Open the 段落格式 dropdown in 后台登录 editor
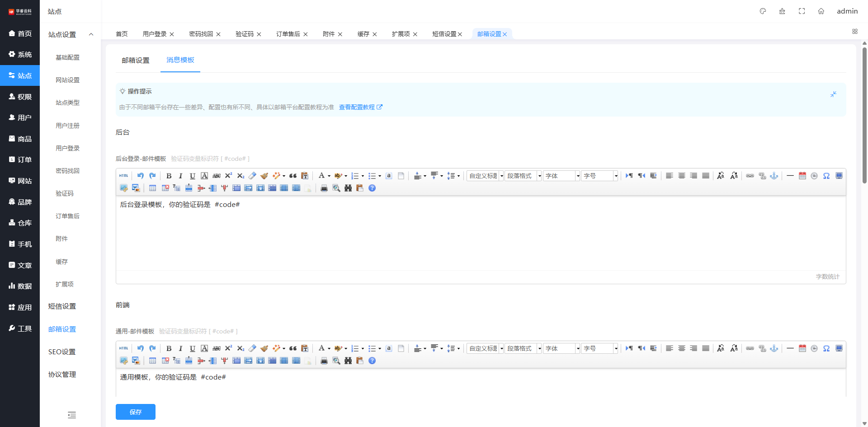 click(x=523, y=176)
